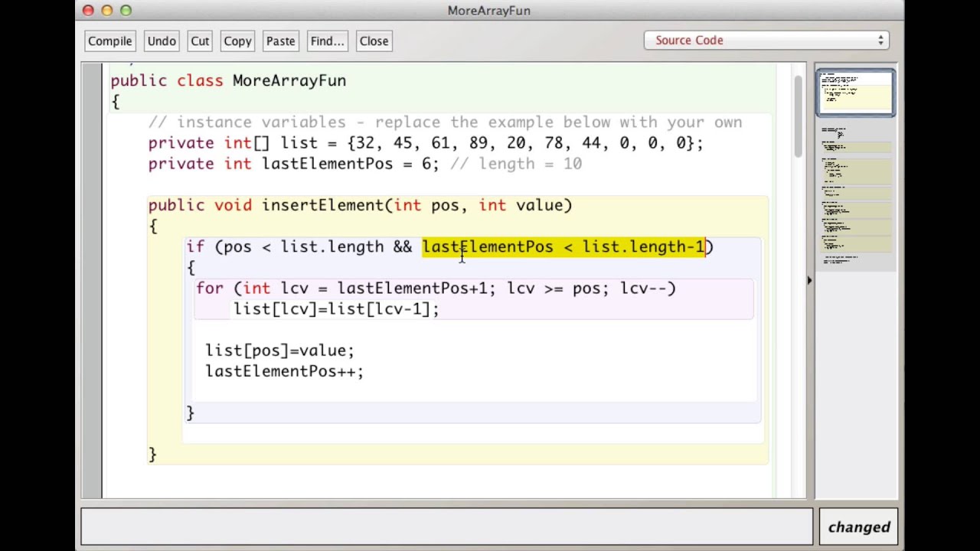Click the "// length = 10" comment
This screenshot has height=551, width=980.
(x=516, y=164)
